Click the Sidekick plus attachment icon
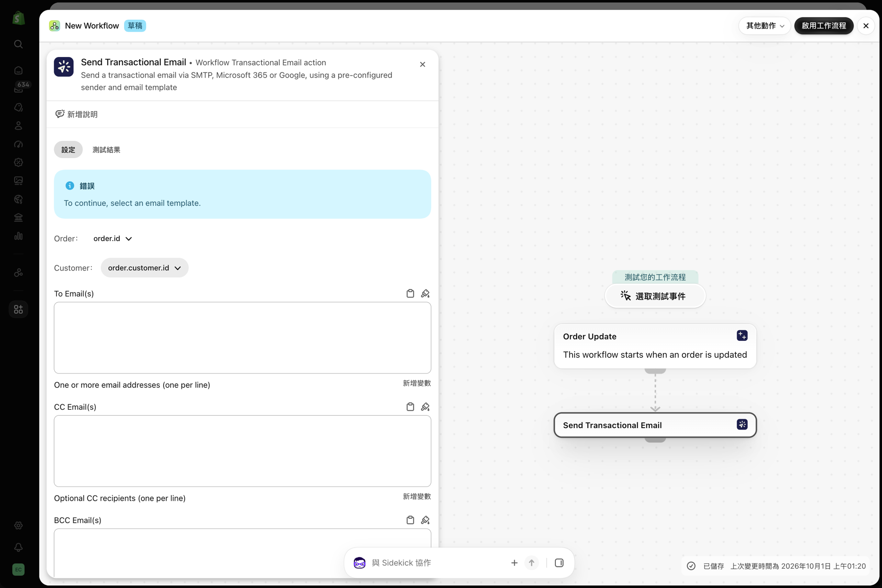This screenshot has width=882, height=588. pos(514,563)
